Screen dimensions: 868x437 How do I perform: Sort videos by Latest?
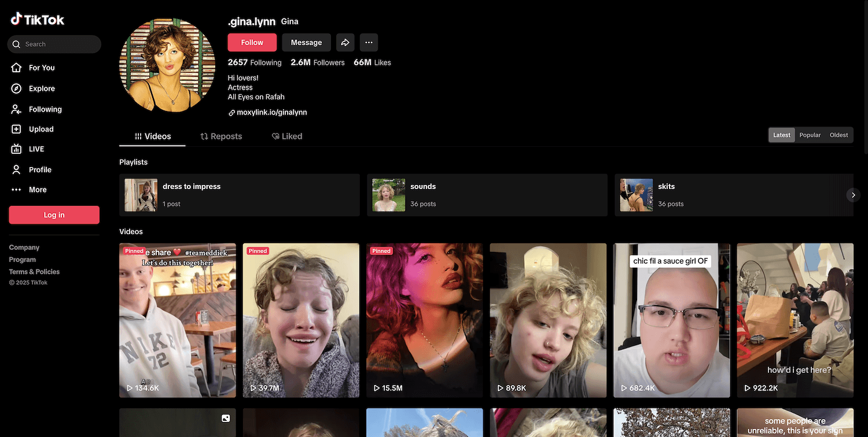point(781,135)
